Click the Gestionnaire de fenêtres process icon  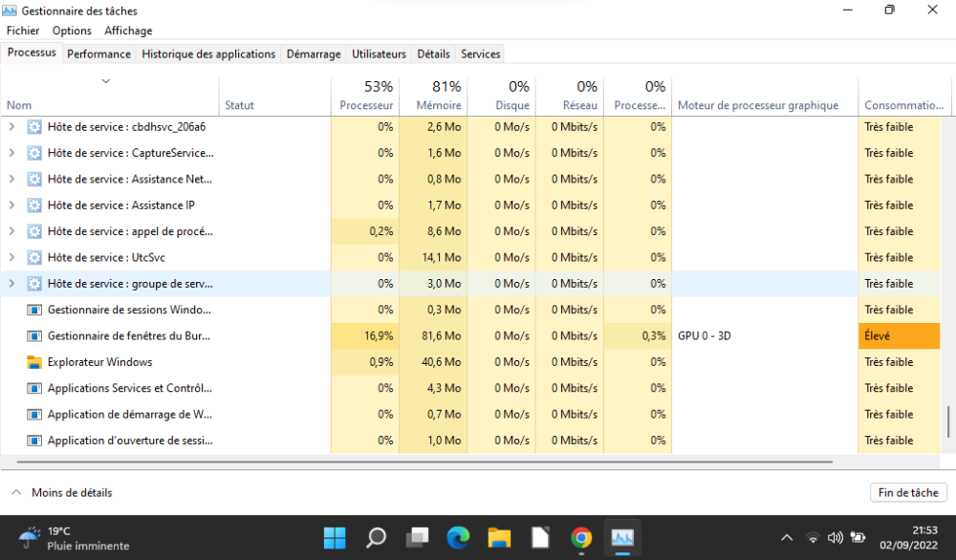point(35,336)
